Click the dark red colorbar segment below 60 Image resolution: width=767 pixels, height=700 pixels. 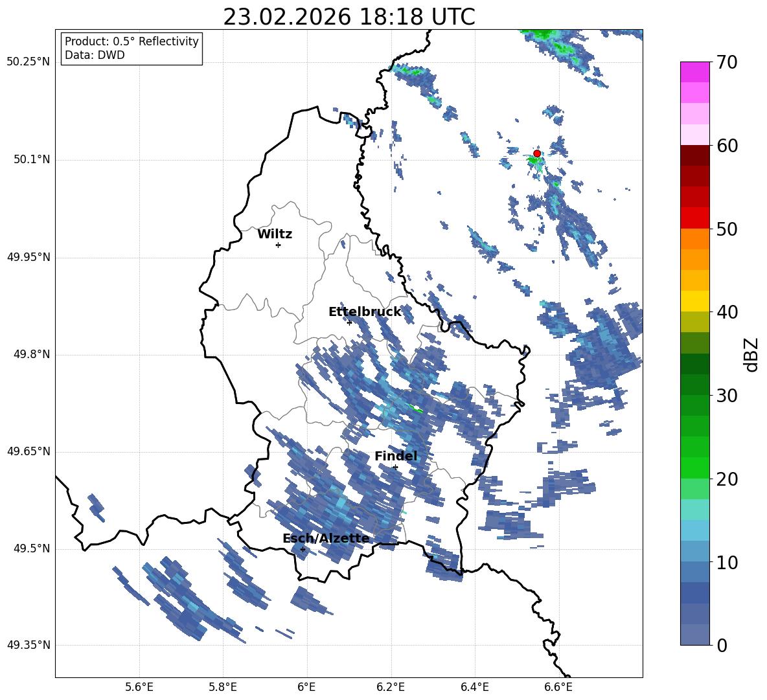pyautogui.click(x=694, y=155)
